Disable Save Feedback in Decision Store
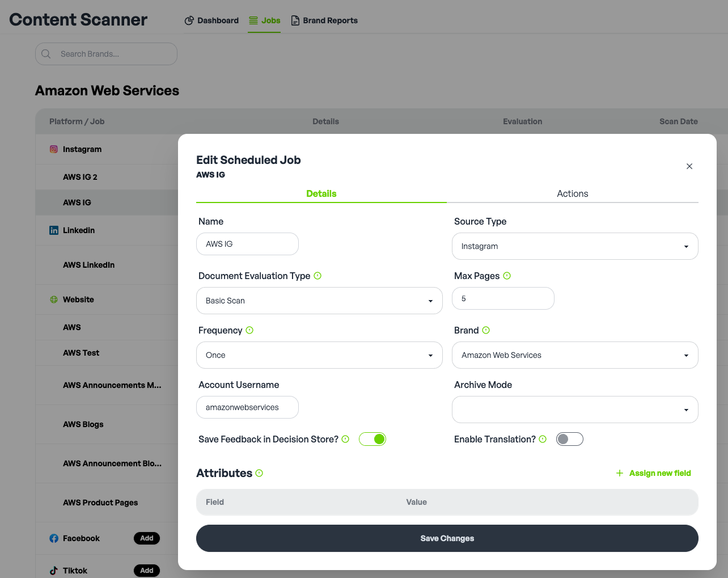Viewport: 728px width, 578px height. click(x=373, y=439)
